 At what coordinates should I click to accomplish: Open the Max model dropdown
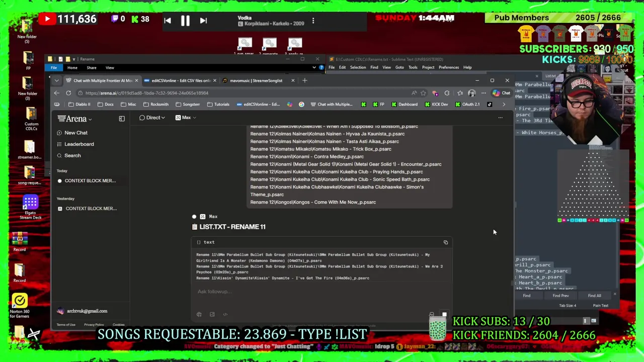click(186, 118)
